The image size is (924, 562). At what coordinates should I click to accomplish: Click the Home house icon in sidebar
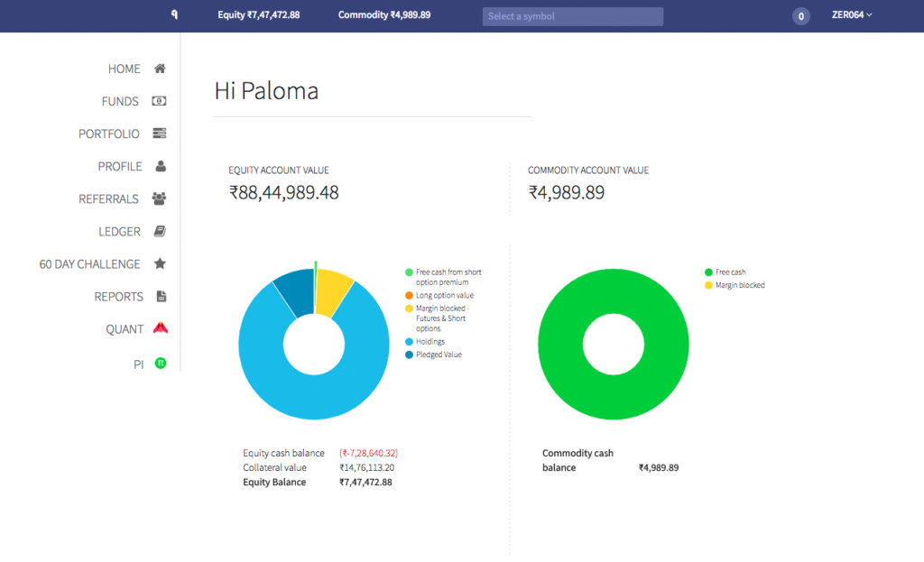(160, 69)
